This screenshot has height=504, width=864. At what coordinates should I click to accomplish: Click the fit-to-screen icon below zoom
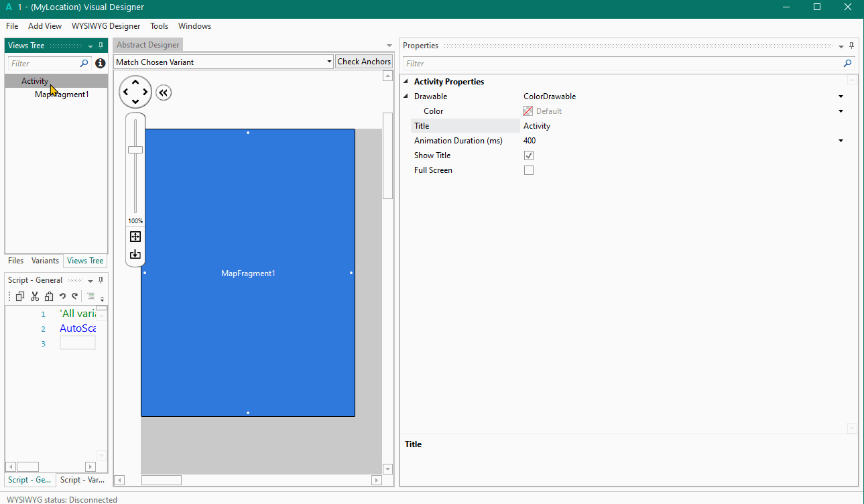tap(135, 237)
